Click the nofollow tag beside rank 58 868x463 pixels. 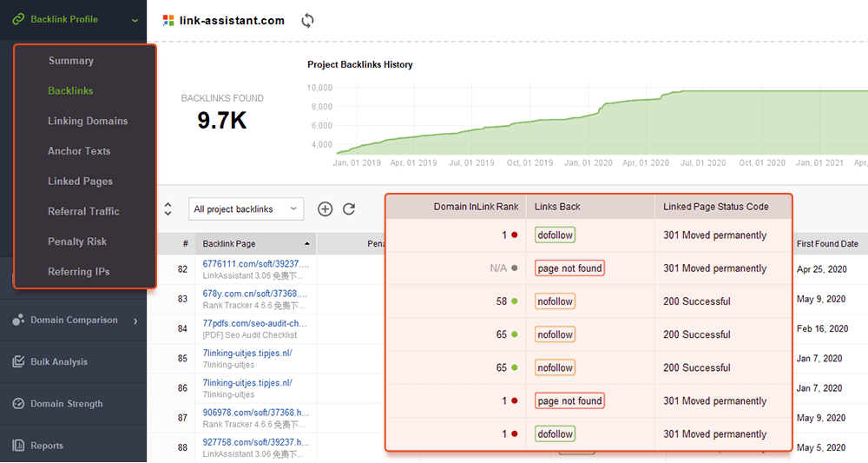pos(555,301)
